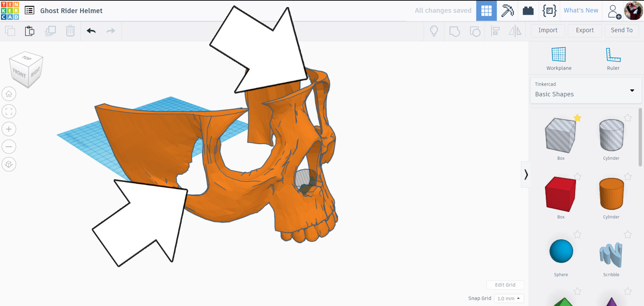This screenshot has width=644, height=306.
Task: Favorite the orange Cylinder shape
Action: click(x=628, y=176)
